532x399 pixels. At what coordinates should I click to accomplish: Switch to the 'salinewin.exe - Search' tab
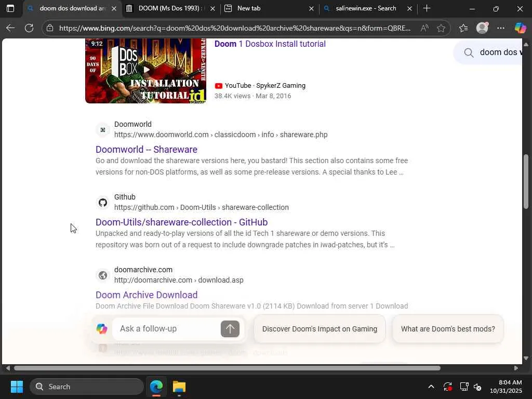366,8
